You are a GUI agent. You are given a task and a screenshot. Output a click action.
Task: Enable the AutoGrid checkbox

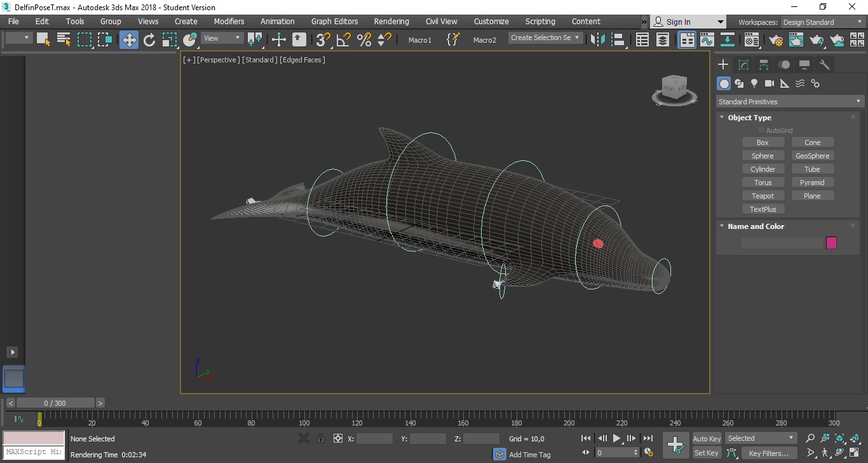[761, 130]
